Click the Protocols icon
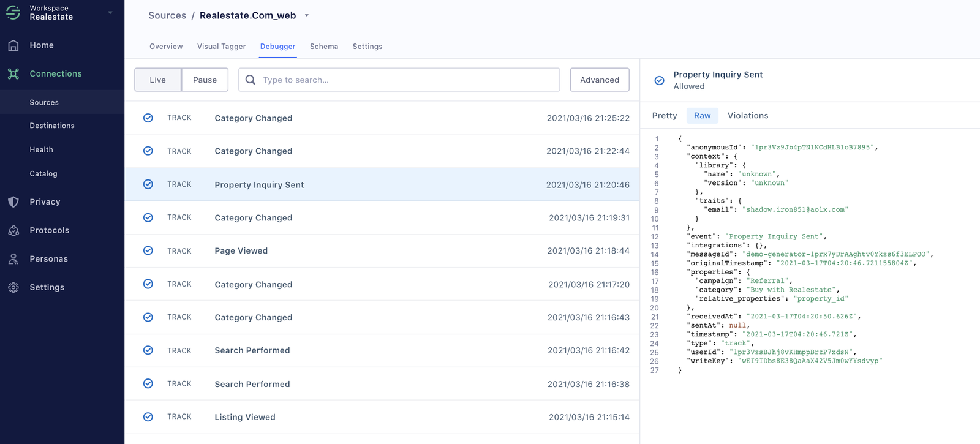 click(13, 230)
